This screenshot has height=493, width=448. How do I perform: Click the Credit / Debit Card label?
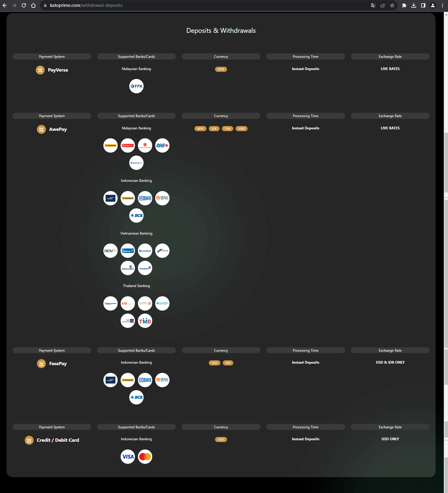58,440
